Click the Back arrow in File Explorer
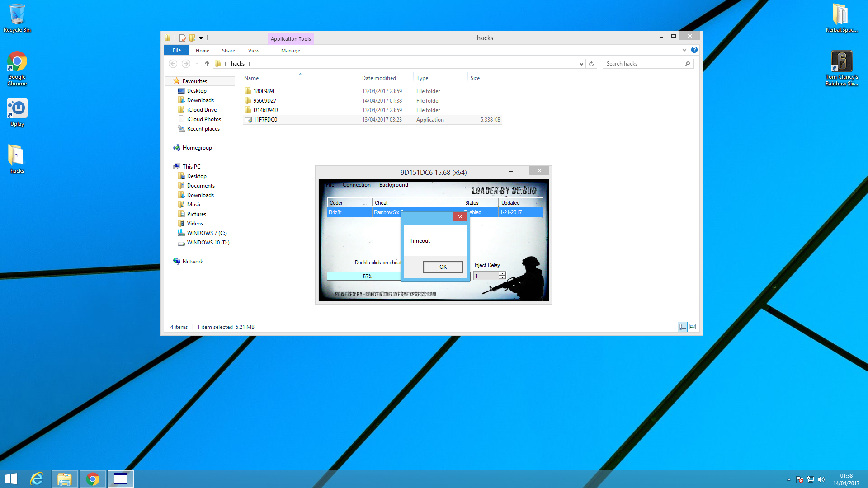This screenshot has height=488, width=868. [x=173, y=64]
